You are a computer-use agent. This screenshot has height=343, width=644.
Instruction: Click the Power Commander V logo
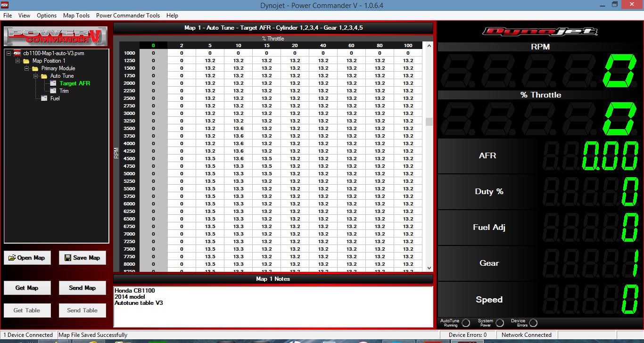pos(56,36)
